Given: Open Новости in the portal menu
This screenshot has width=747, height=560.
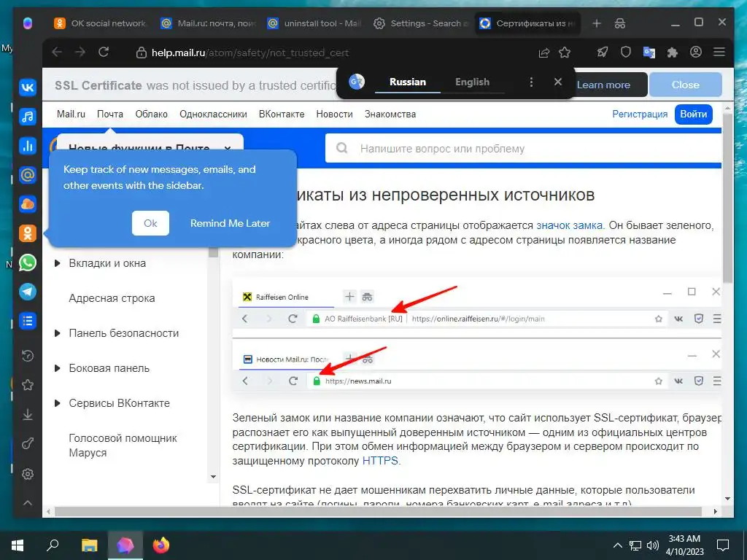Looking at the screenshot, I should (x=334, y=114).
